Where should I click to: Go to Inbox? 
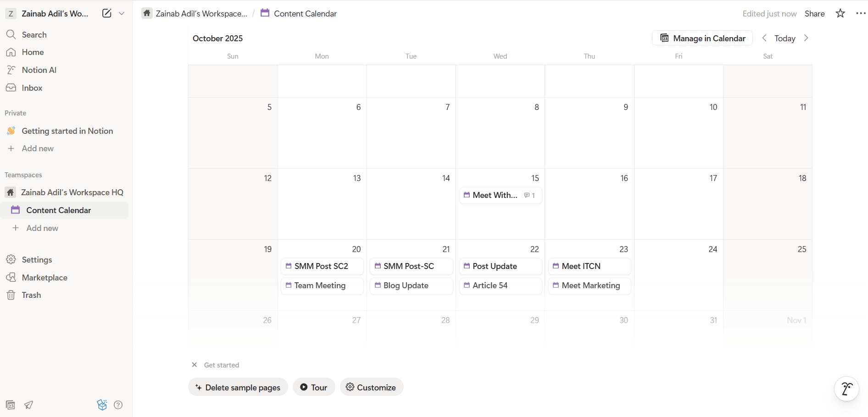pos(32,88)
